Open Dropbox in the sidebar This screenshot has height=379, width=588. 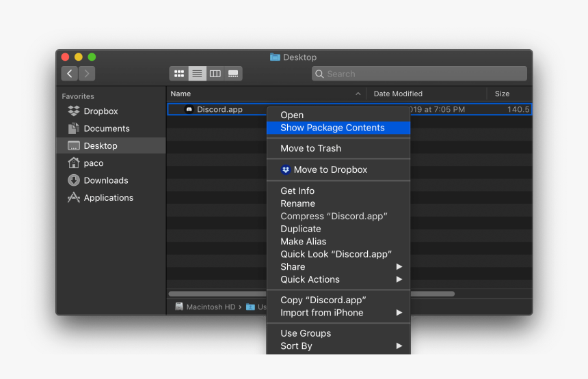(x=111, y=111)
